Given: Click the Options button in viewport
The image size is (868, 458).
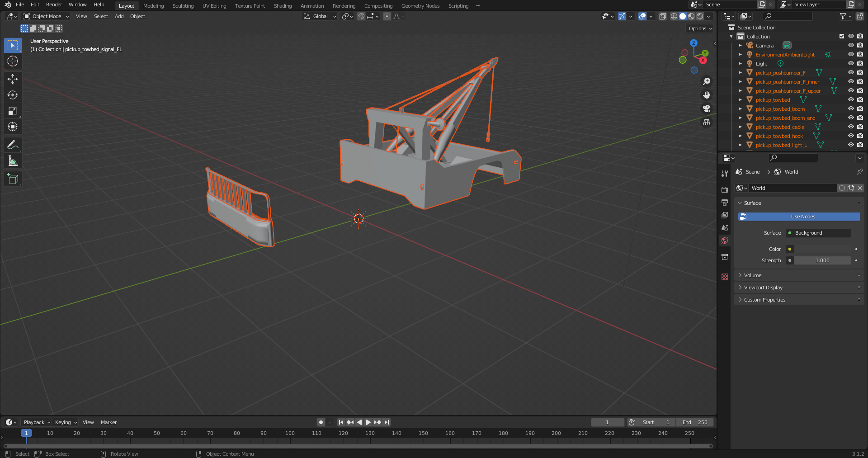Looking at the screenshot, I should coord(700,28).
